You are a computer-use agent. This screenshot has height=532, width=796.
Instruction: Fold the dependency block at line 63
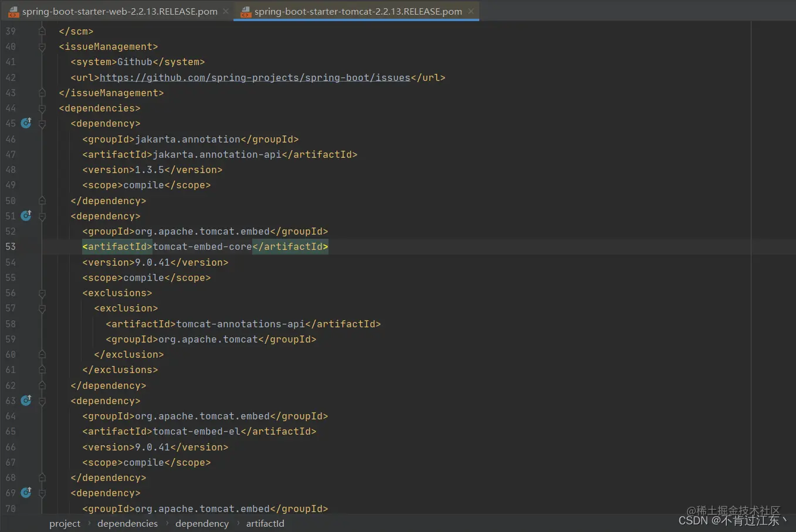pos(42,401)
